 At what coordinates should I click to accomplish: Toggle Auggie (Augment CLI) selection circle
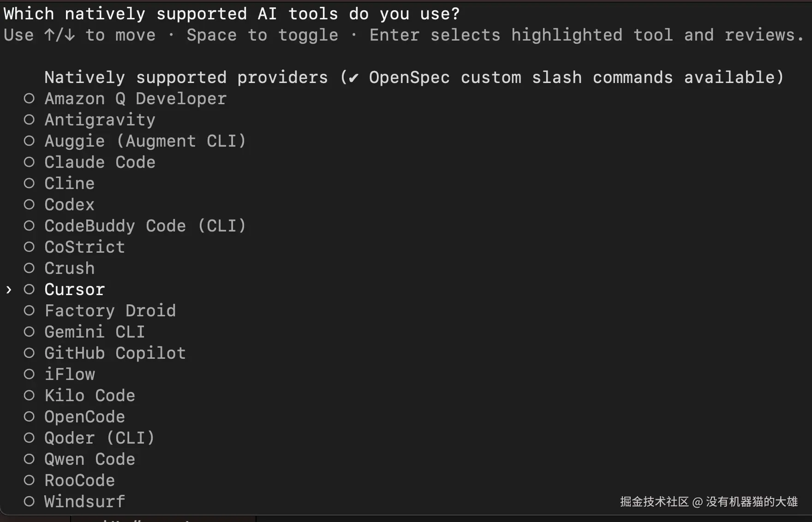point(29,141)
